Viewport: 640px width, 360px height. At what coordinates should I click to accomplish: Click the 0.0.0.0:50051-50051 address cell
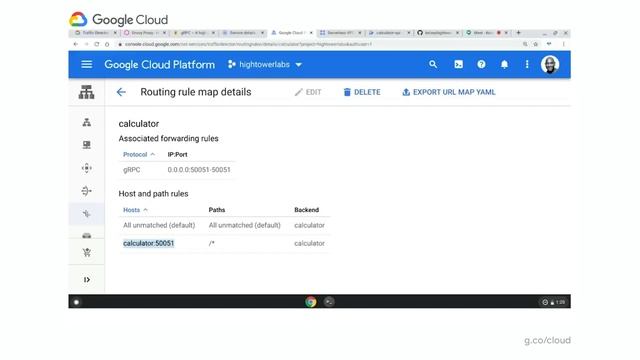pyautogui.click(x=199, y=170)
